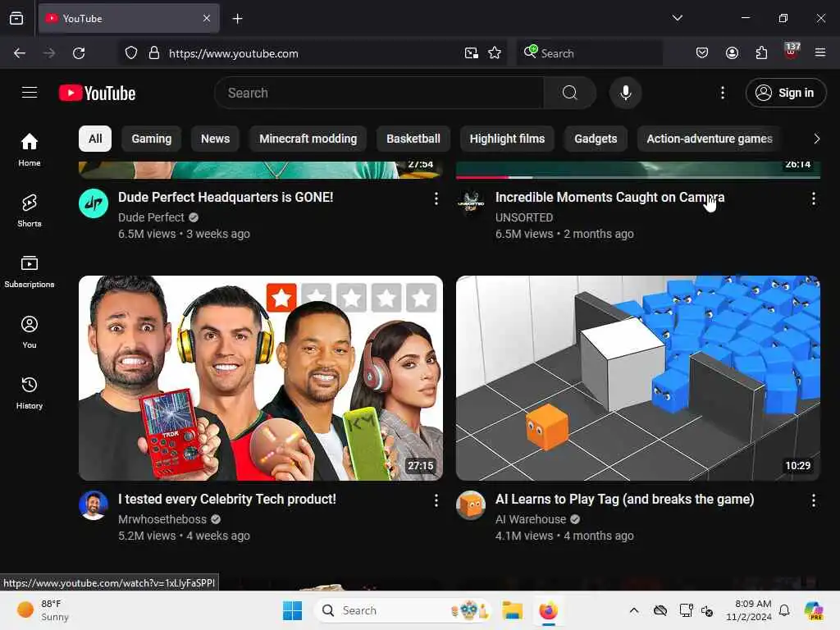Open the YouTube guide hamburger menu
This screenshot has width=840, height=630.
click(x=30, y=93)
